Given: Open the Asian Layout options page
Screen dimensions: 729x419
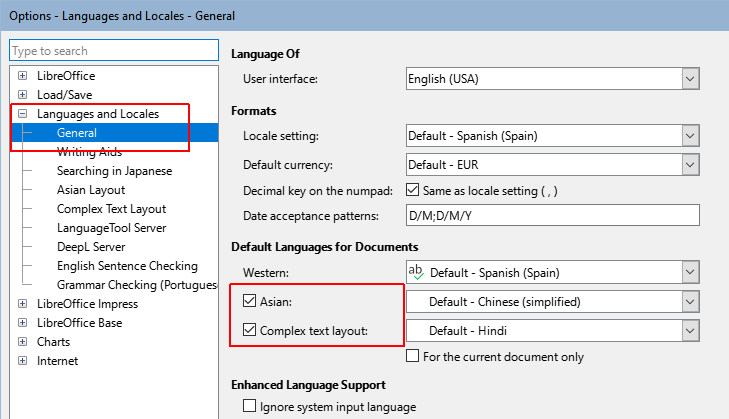Looking at the screenshot, I should click(x=91, y=190).
